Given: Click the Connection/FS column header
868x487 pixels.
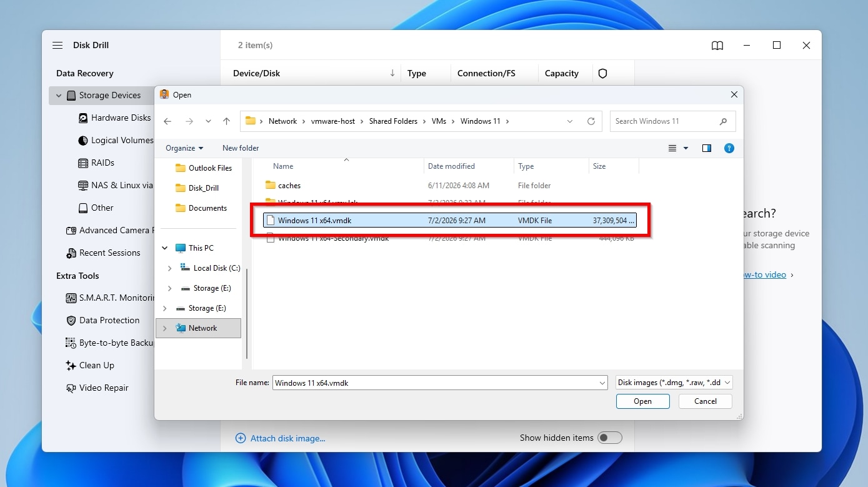Looking at the screenshot, I should pos(486,73).
